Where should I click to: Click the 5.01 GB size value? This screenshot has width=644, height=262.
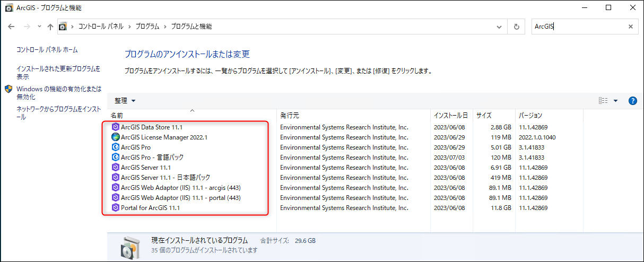(501, 147)
